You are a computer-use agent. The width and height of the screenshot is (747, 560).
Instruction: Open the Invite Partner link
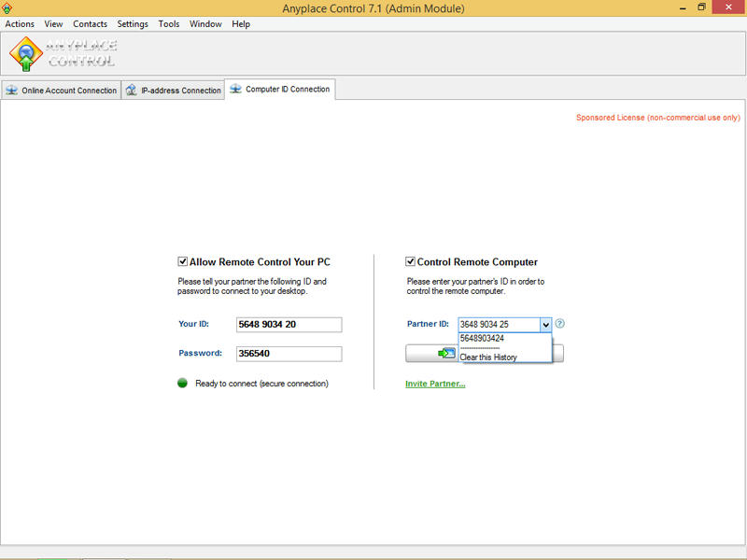435,384
